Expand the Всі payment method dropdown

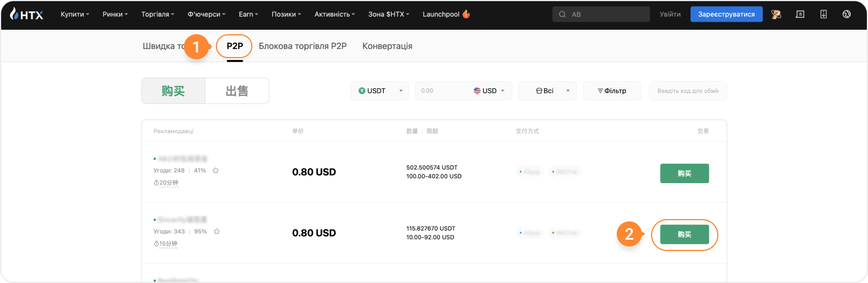pos(547,91)
